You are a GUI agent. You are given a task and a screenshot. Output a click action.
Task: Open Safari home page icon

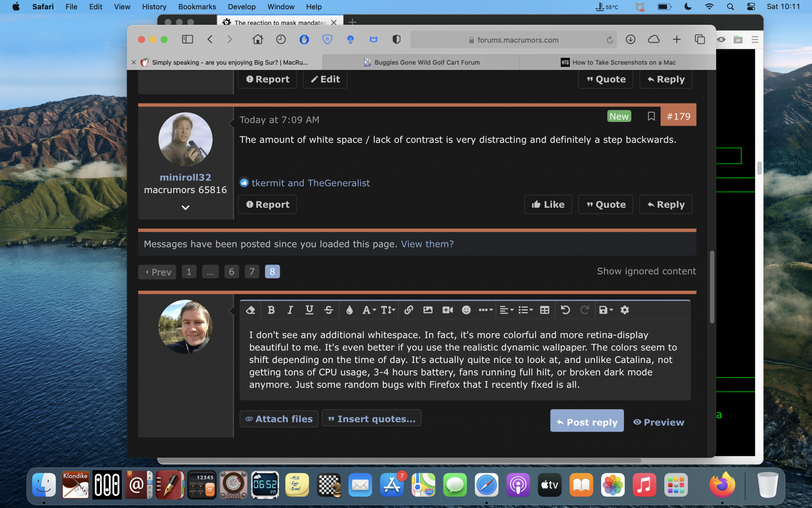(258, 39)
